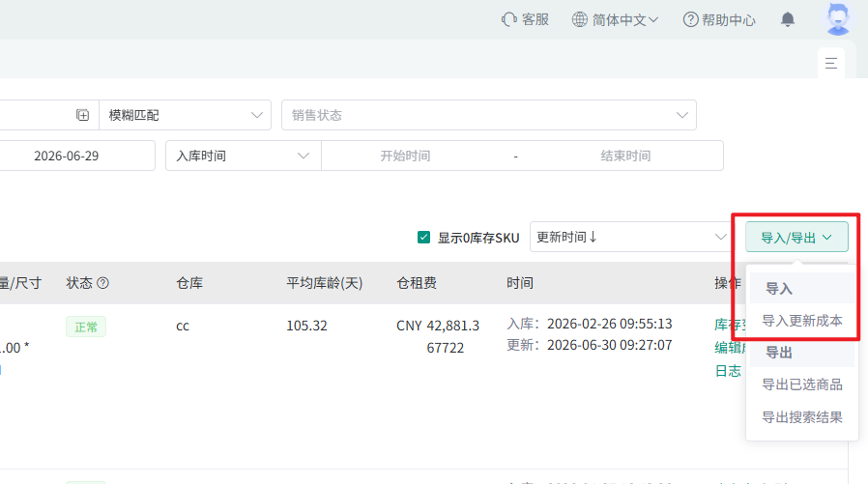Expand 模糊匹配 match type dropdown
Screen dimensions: 868x484
[x=185, y=115]
